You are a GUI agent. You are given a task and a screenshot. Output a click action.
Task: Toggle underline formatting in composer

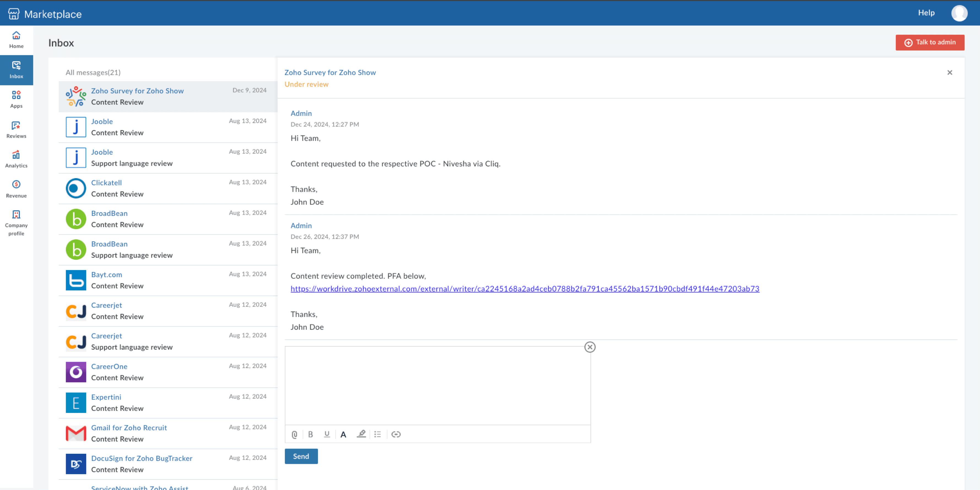(327, 434)
